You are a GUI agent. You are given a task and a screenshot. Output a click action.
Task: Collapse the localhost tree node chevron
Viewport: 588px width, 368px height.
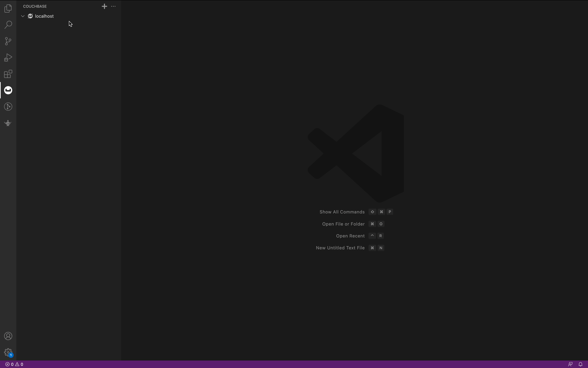coord(23,16)
